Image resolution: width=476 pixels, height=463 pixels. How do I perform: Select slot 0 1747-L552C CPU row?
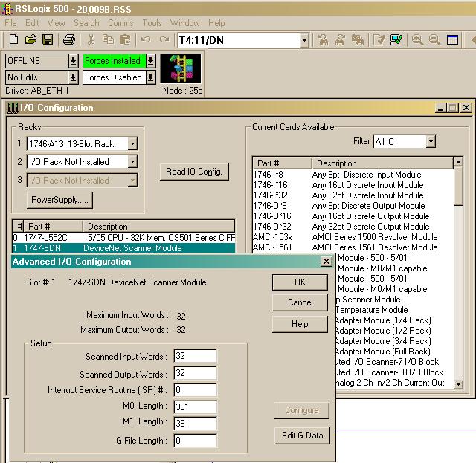click(x=123, y=238)
